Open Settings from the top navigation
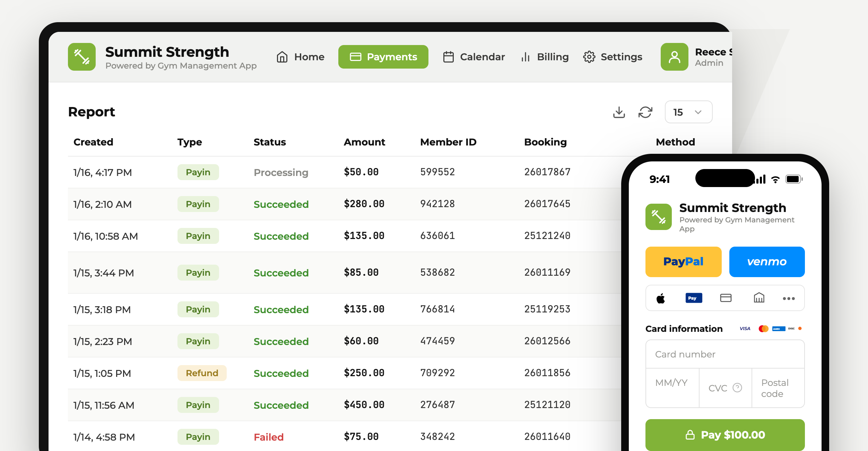This screenshot has width=868, height=451. pyautogui.click(x=613, y=57)
